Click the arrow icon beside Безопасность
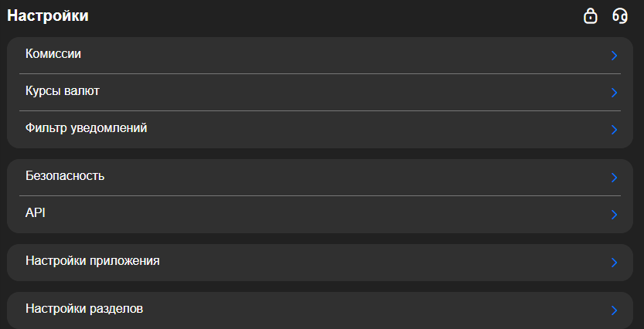Screen dimensions: 644x329 614,178
